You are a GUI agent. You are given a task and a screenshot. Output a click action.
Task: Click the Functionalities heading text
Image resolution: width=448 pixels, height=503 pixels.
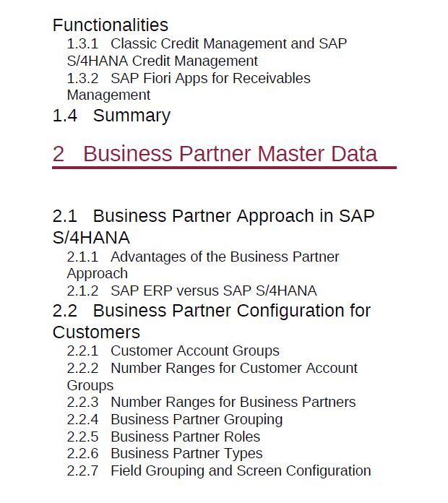pyautogui.click(x=111, y=25)
